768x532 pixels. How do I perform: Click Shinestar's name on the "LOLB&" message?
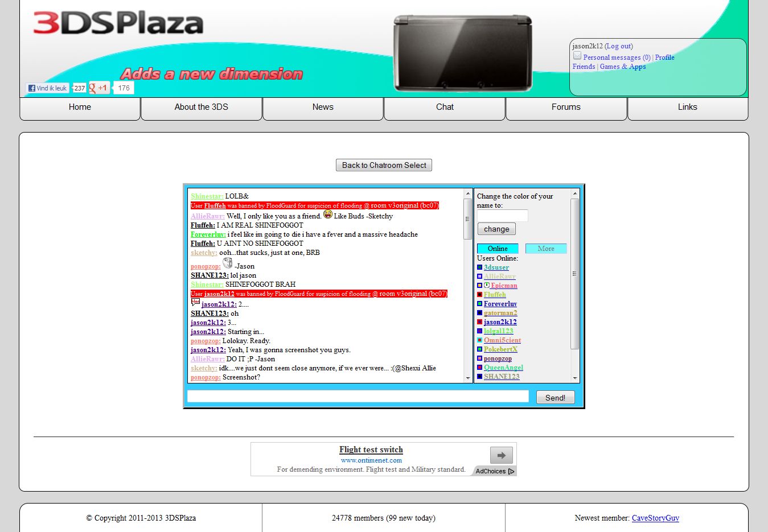(207, 196)
